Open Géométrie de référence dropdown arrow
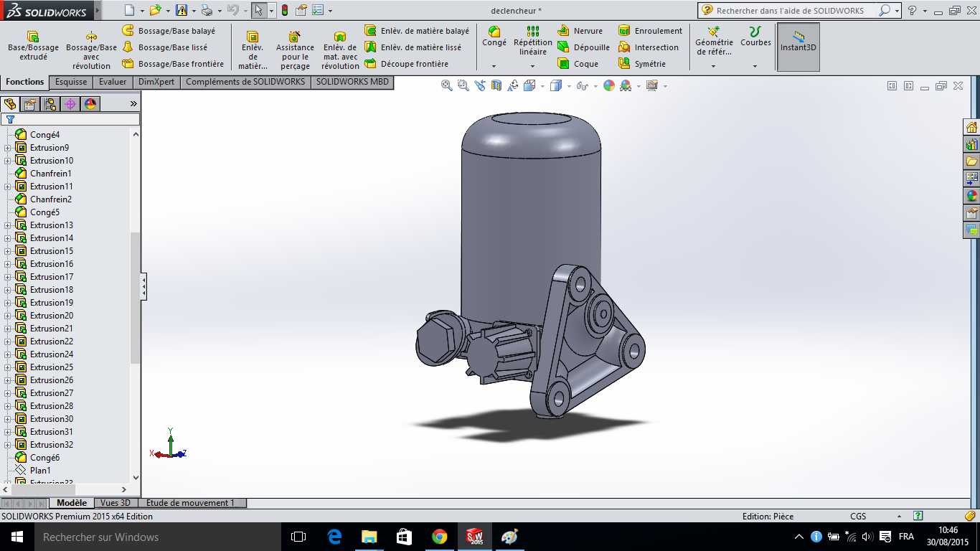Screen dimensions: 980x551 pyautogui.click(x=714, y=67)
